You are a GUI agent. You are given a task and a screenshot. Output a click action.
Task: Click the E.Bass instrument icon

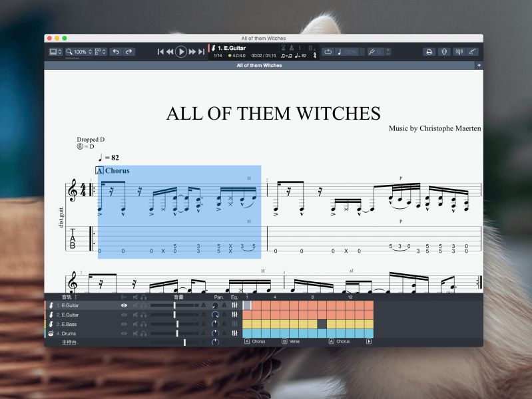point(51,324)
